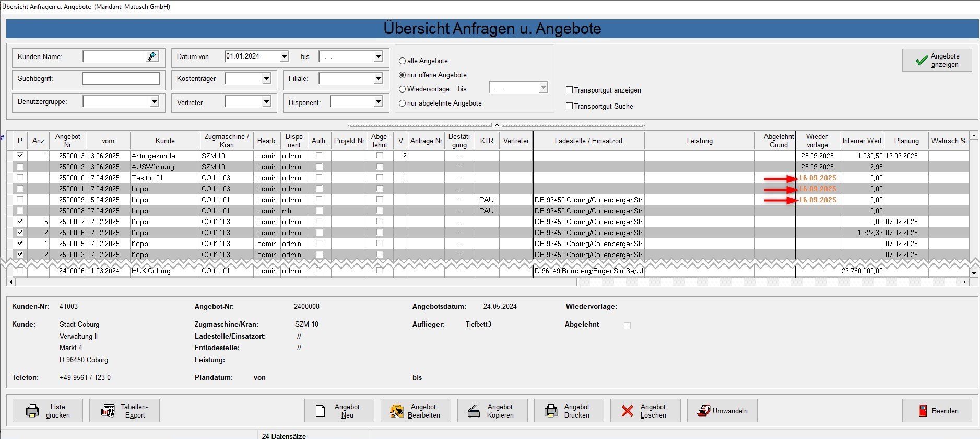Sort by the 'Kunde' column header
This screenshot has width=980, height=439.
[165, 141]
